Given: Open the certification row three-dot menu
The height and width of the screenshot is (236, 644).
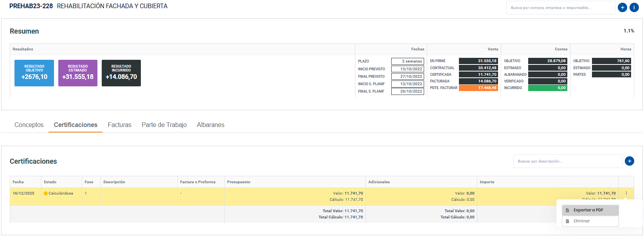Looking at the screenshot, I should pyautogui.click(x=626, y=193).
